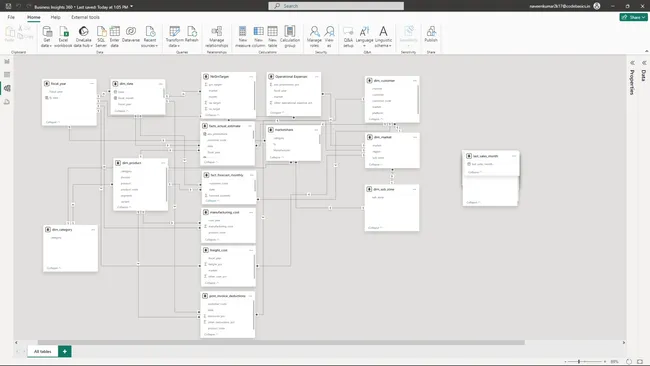Open Q&A setup

tap(348, 36)
